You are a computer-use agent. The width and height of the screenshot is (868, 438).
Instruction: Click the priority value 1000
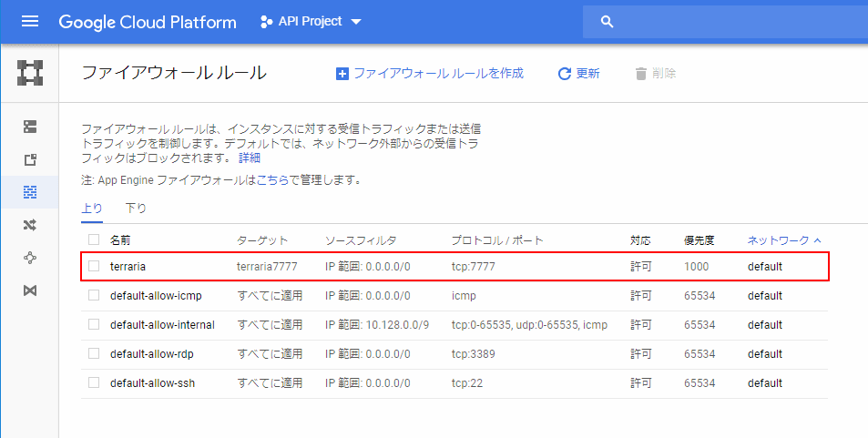(697, 266)
